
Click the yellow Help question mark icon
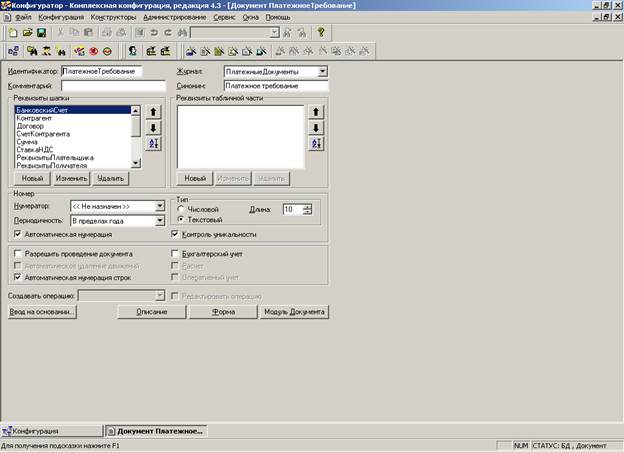[x=322, y=33]
